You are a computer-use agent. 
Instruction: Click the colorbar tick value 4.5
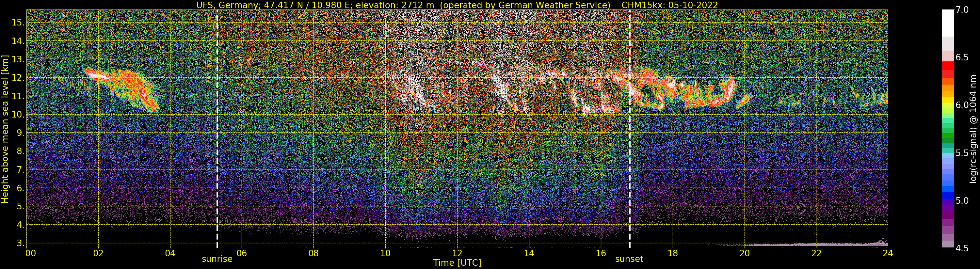tap(962, 248)
